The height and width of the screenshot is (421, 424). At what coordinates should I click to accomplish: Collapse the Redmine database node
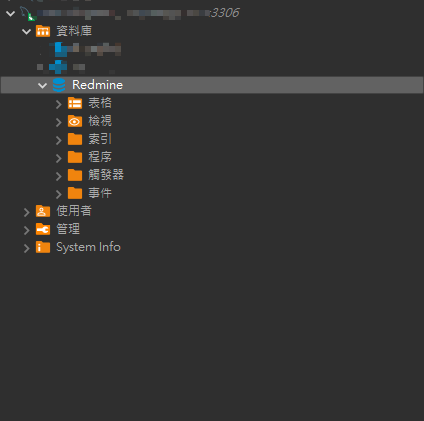click(x=42, y=85)
